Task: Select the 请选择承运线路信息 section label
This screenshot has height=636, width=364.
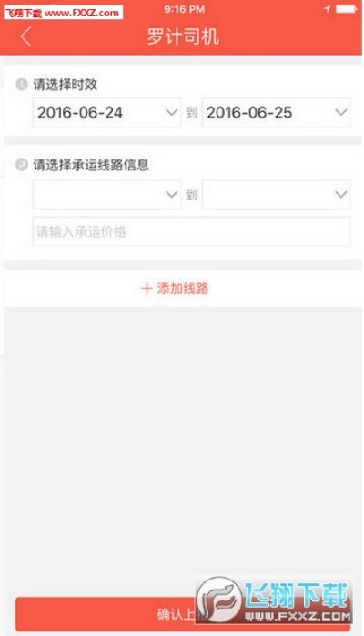Action: pos(91,165)
